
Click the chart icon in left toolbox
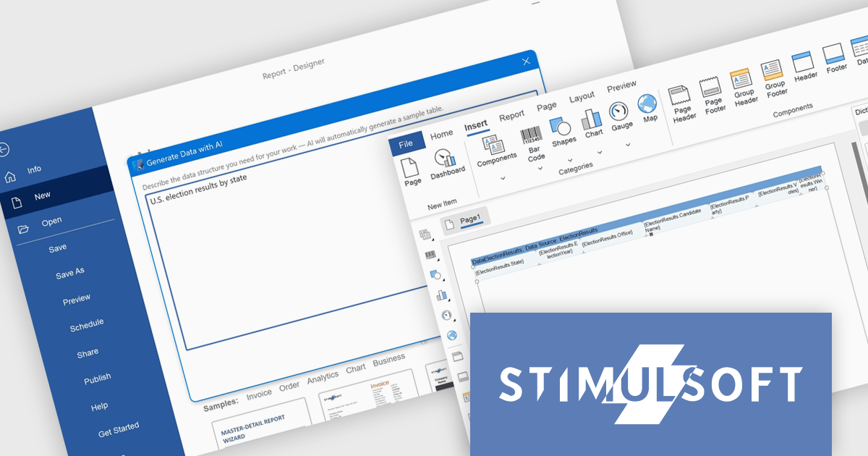point(441,295)
